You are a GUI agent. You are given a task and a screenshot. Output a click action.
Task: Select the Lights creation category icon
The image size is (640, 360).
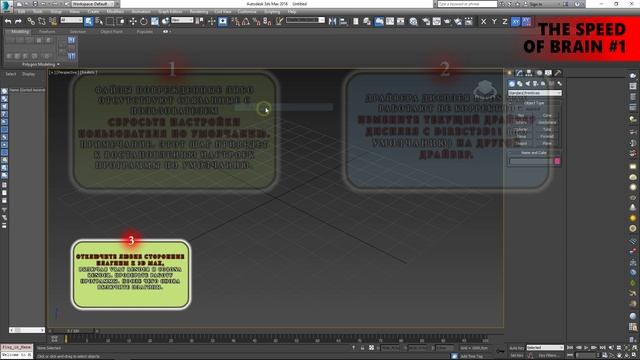coord(528,84)
